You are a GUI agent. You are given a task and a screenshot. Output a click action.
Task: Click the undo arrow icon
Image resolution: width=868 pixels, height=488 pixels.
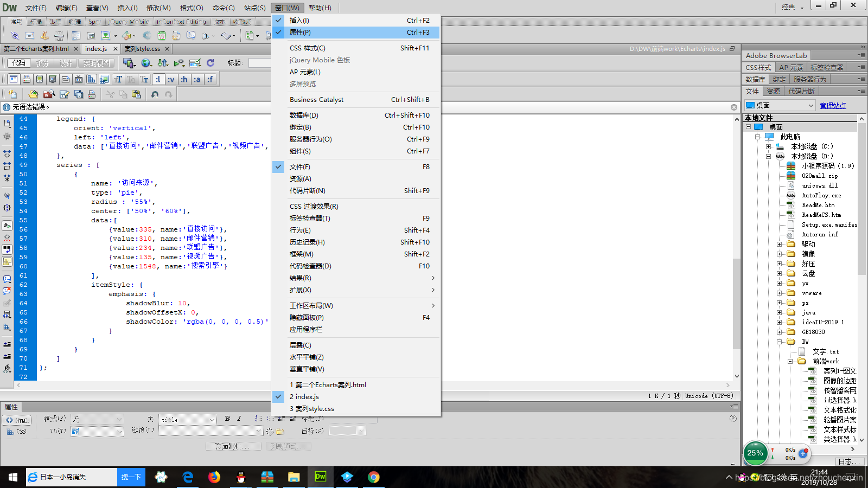click(155, 94)
